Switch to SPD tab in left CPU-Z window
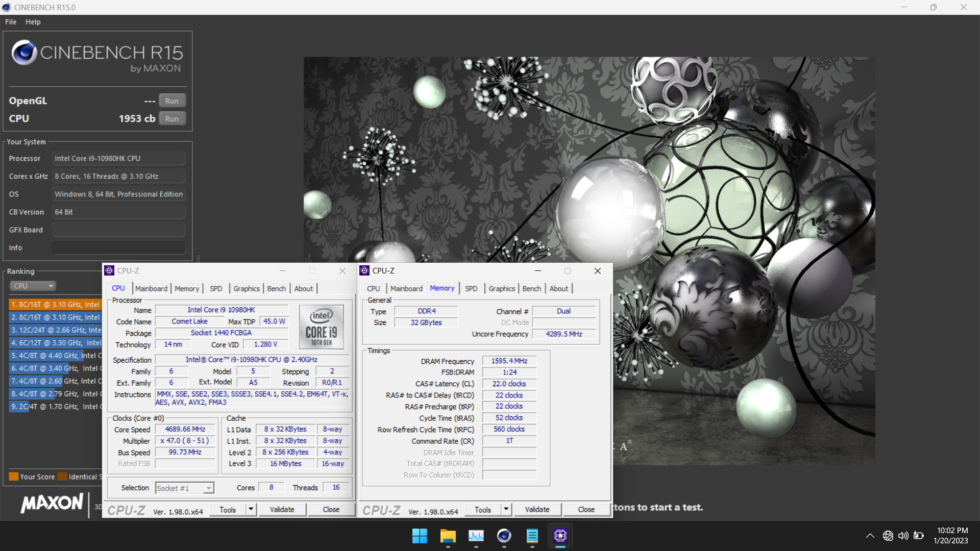The image size is (980, 551). click(216, 288)
